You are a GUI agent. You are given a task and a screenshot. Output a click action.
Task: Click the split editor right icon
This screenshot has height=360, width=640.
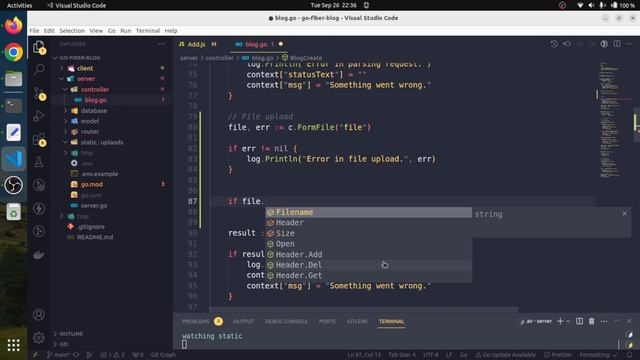[x=617, y=44]
